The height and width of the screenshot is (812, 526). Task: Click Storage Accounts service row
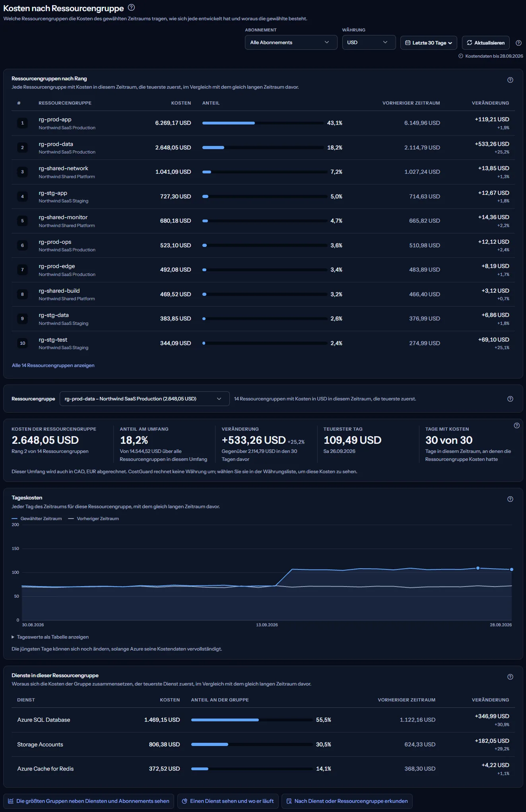click(263, 744)
